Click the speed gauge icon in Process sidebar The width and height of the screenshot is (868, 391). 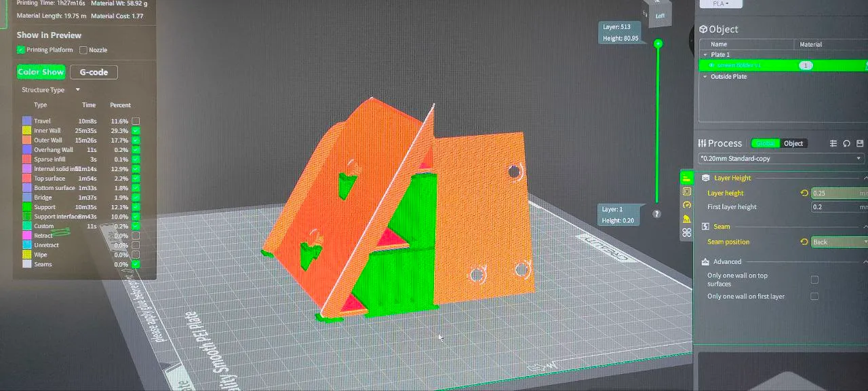(686, 206)
